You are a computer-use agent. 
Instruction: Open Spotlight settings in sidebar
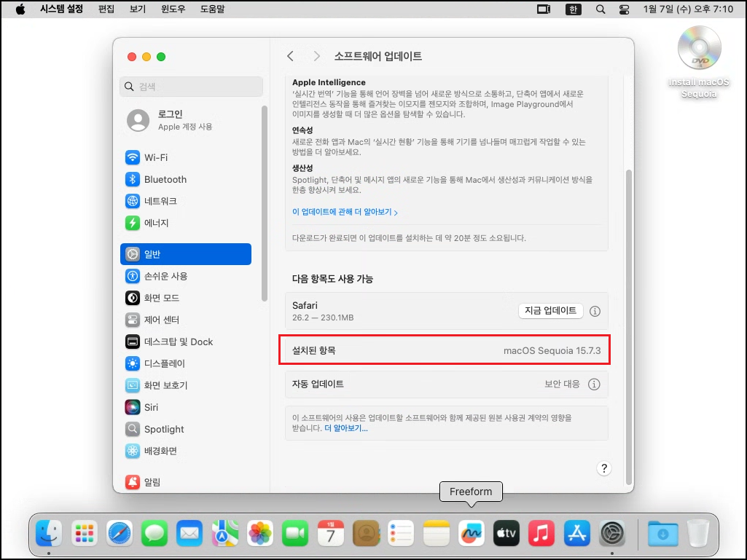coord(186,429)
